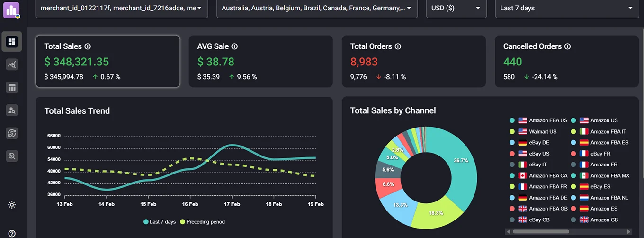Viewport: 644px width, 238px height.
Task: Expand the merchant ID filter dropdown
Action: point(121,8)
